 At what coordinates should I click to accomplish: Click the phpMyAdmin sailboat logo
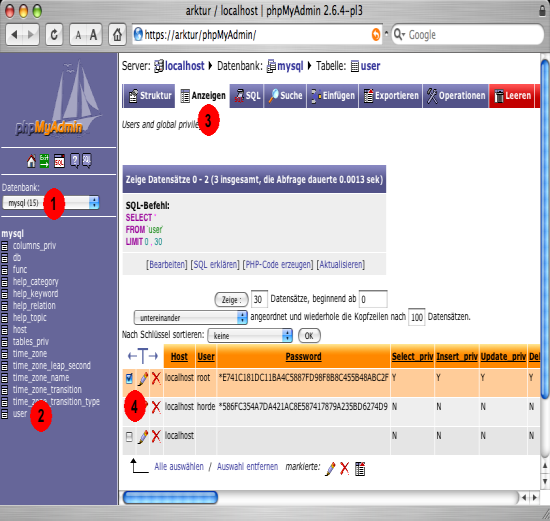59,100
